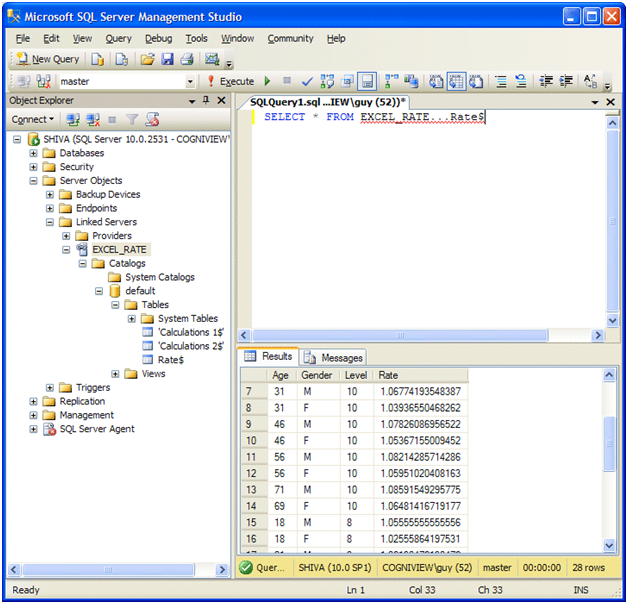Open the Debug menu

tap(159, 38)
